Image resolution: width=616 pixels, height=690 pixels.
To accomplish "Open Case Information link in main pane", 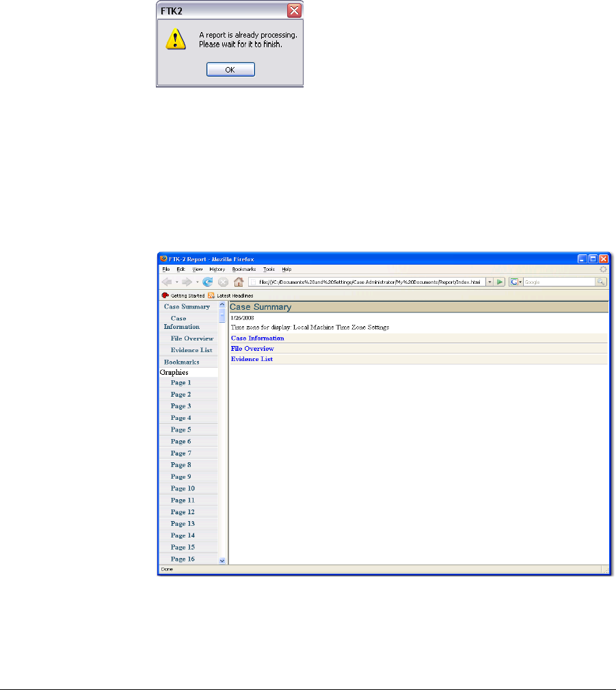I will (x=257, y=339).
